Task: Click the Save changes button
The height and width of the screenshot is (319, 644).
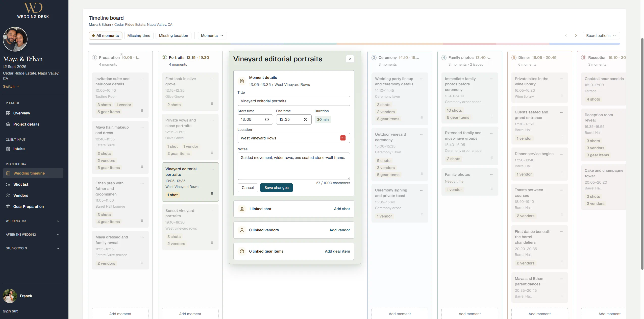Action: pyautogui.click(x=276, y=188)
